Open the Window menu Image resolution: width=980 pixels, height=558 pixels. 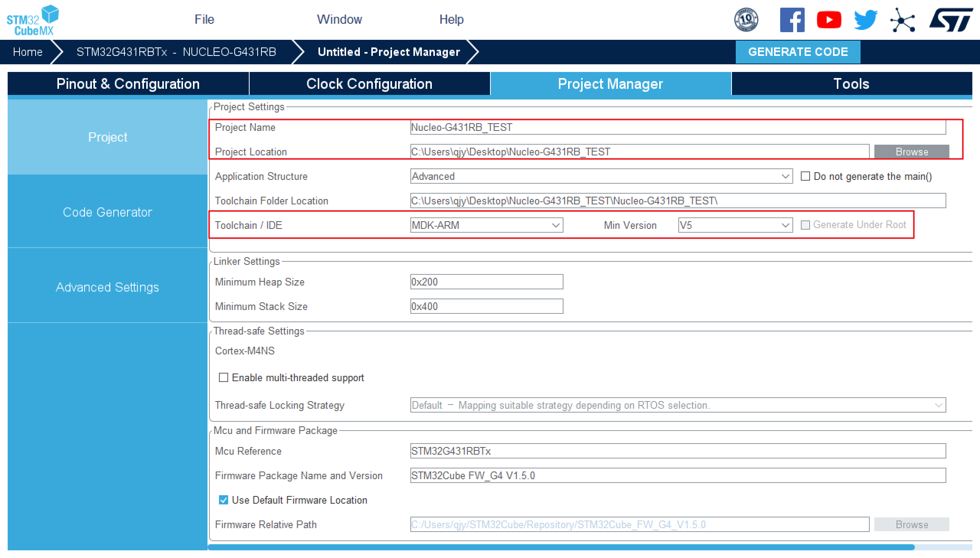pos(339,19)
